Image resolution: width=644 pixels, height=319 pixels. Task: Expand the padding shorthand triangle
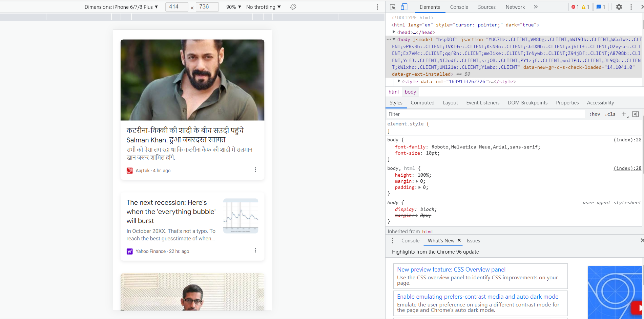pyautogui.click(x=420, y=187)
